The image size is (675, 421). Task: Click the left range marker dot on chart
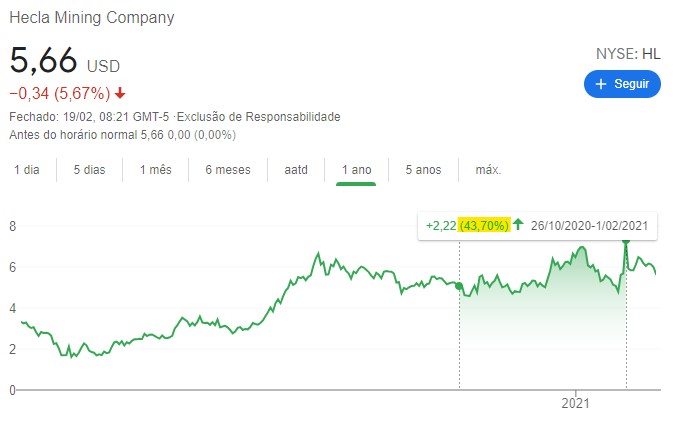click(x=459, y=287)
